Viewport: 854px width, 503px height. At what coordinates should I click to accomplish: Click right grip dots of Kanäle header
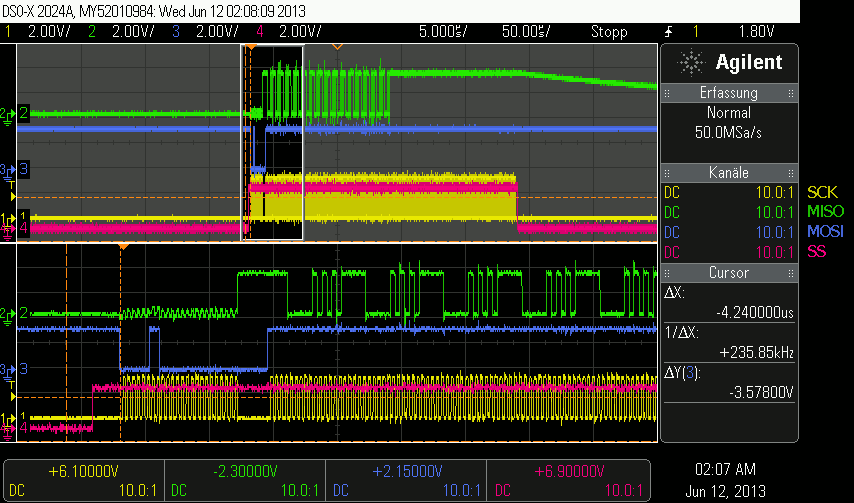click(791, 173)
